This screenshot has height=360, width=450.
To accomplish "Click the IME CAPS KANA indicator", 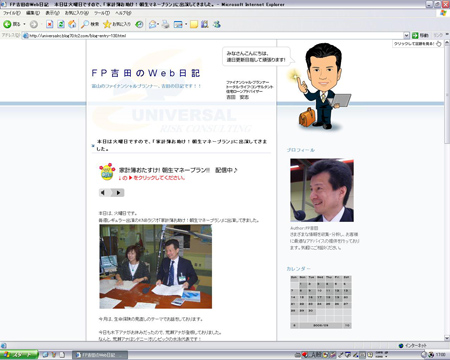I will tap(382, 355).
